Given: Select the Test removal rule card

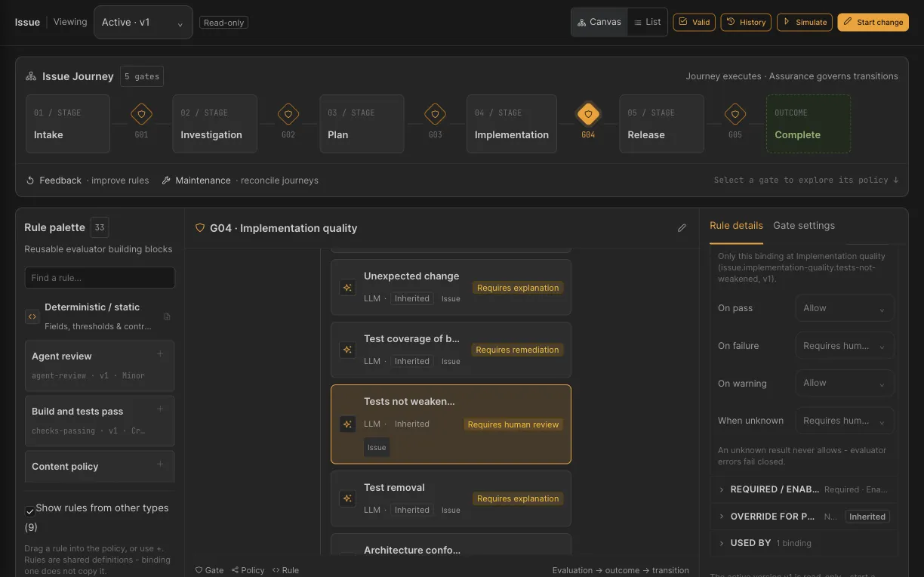Looking at the screenshot, I should point(451,498).
